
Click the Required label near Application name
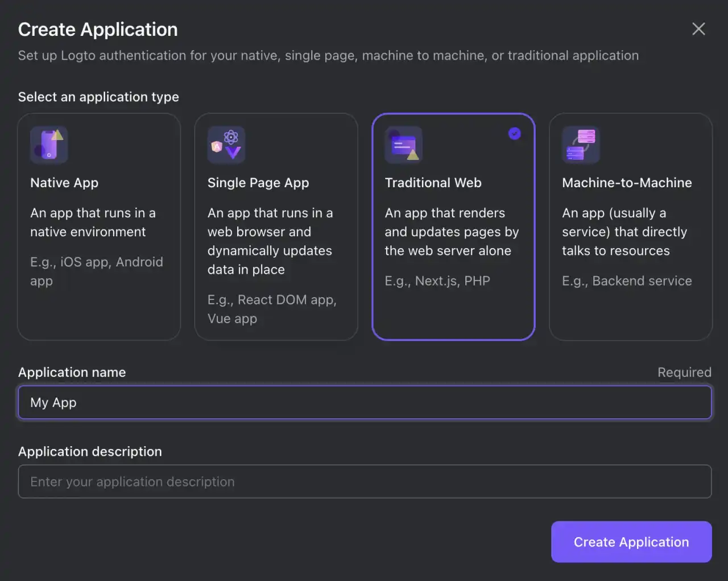[684, 372]
